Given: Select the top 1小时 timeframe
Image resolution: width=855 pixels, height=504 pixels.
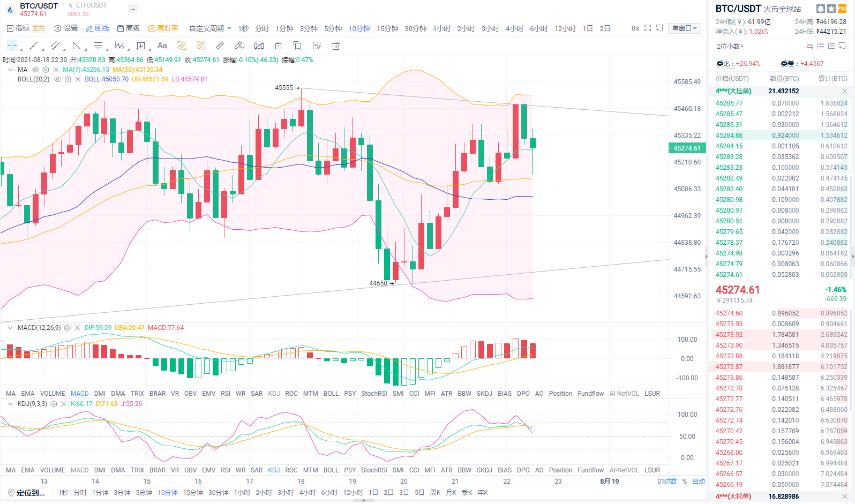Looking at the screenshot, I should 441,28.
